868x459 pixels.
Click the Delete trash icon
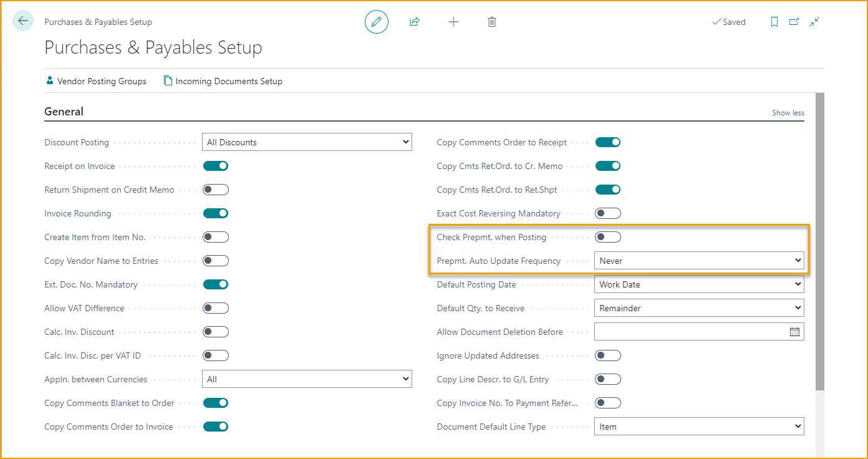pos(491,21)
